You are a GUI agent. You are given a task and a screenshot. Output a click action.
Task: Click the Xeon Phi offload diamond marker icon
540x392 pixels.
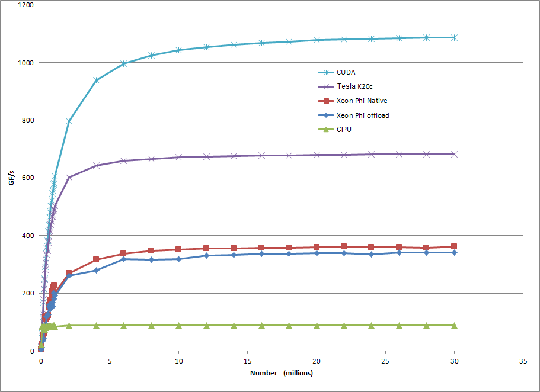pos(327,115)
